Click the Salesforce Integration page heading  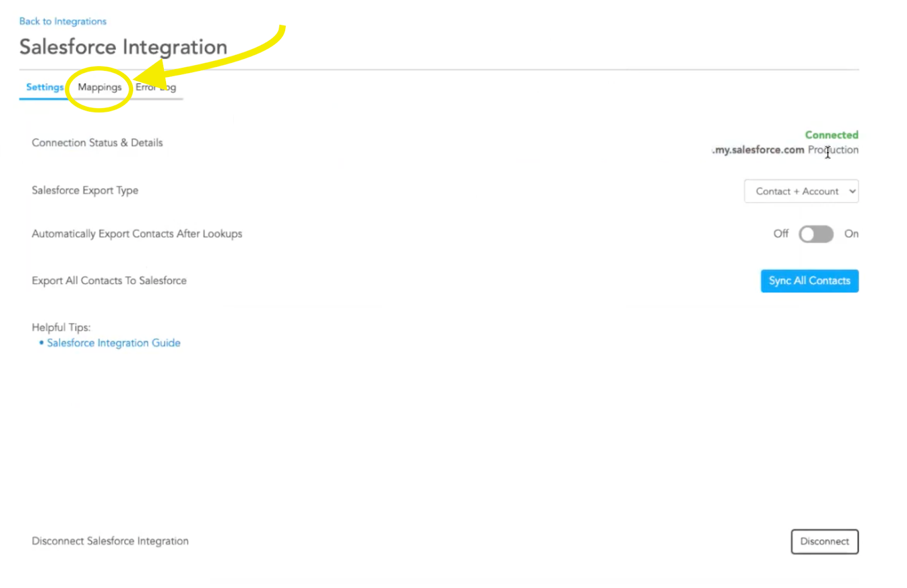pyautogui.click(x=124, y=47)
